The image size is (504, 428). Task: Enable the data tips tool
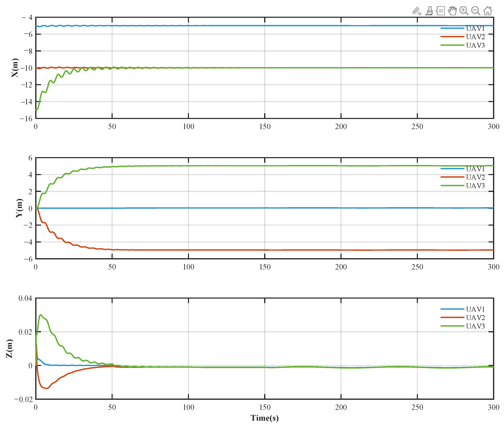(440, 11)
